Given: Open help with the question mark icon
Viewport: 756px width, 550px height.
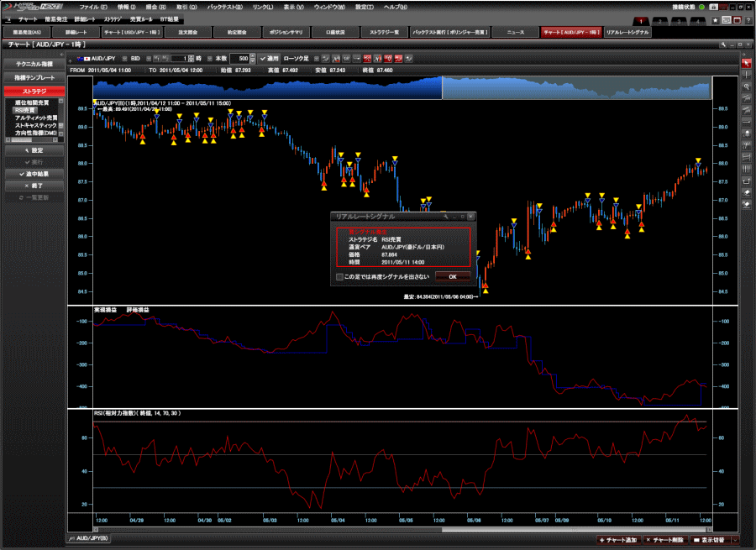Looking at the screenshot, I should [x=748, y=20].
